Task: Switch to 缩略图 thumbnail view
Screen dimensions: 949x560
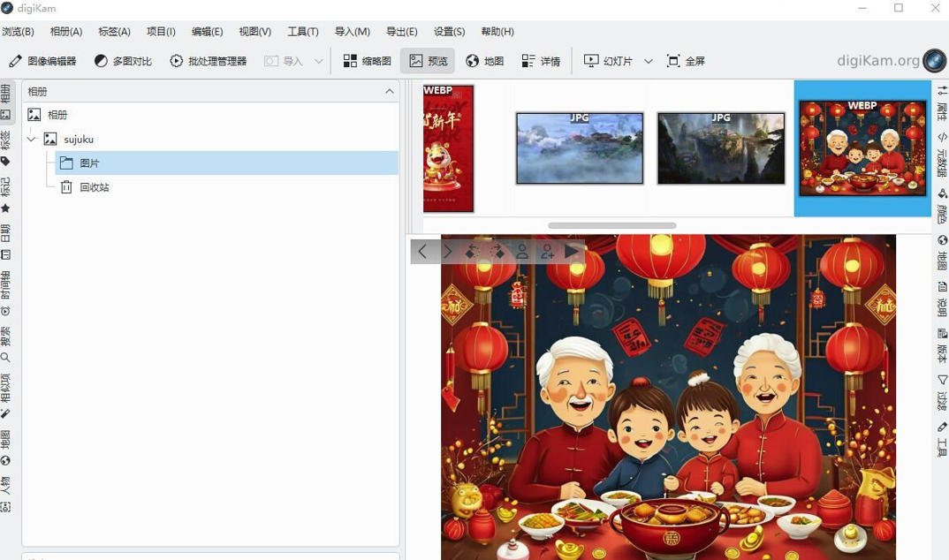Action: (x=367, y=61)
